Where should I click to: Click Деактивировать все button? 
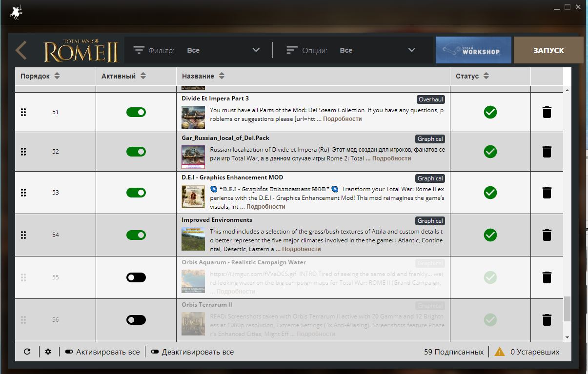[192, 352]
